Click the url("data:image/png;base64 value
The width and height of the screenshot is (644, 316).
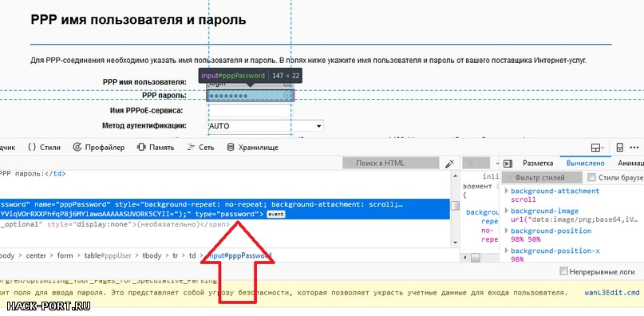(575, 219)
